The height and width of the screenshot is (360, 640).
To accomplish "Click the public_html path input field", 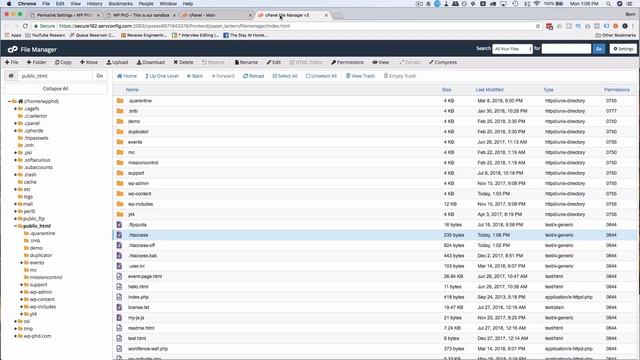I will point(55,76).
